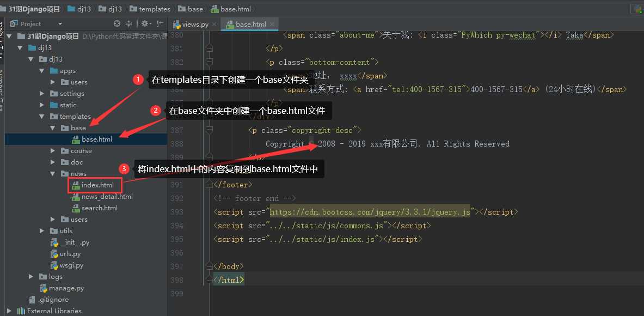Screen dimensions: 644x316
Task: Open the Project view dropdown
Action: pyautogui.click(x=60, y=24)
